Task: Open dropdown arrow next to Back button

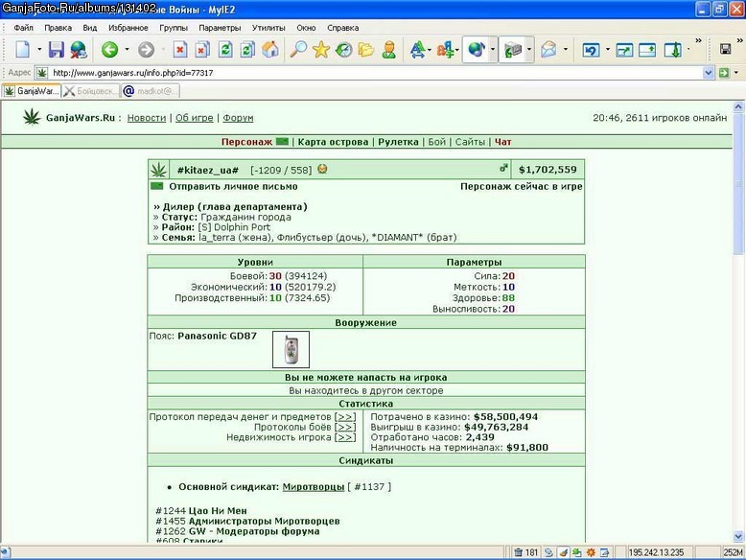Action: point(127,50)
